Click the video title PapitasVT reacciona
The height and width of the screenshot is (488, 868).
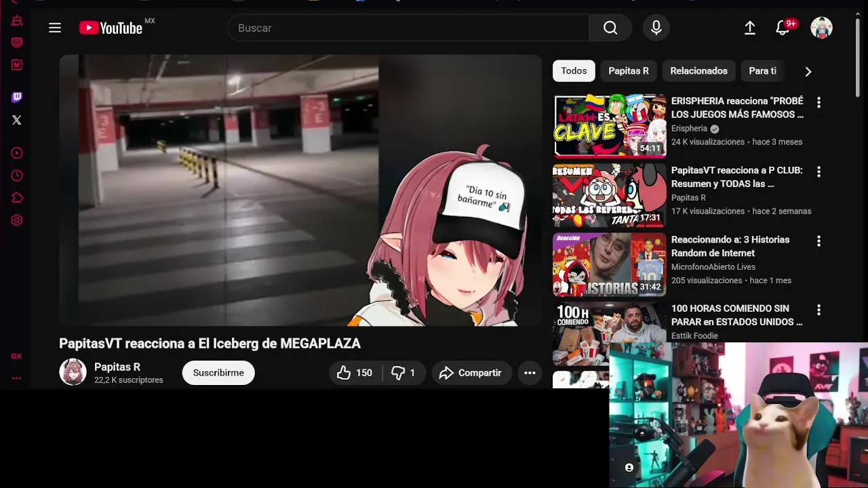(210, 344)
